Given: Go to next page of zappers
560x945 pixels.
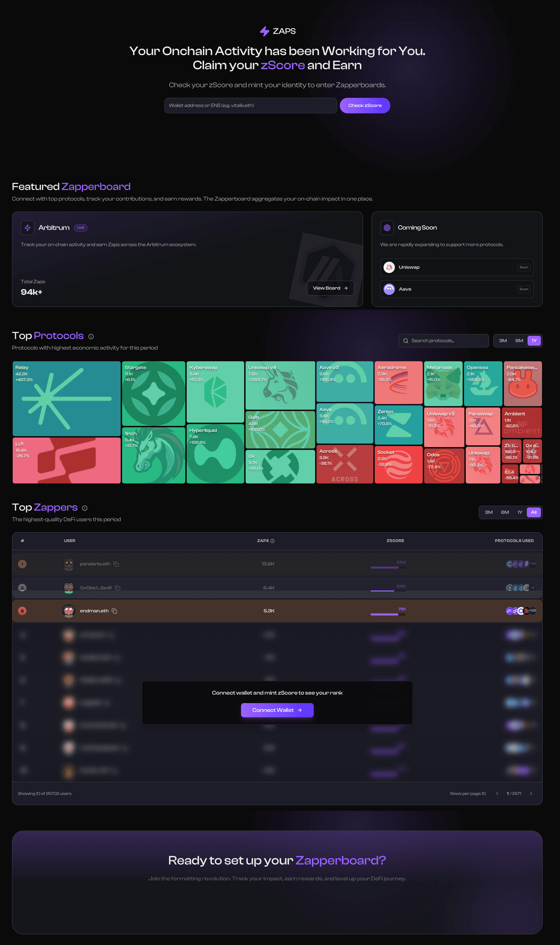Looking at the screenshot, I should pyautogui.click(x=531, y=794).
